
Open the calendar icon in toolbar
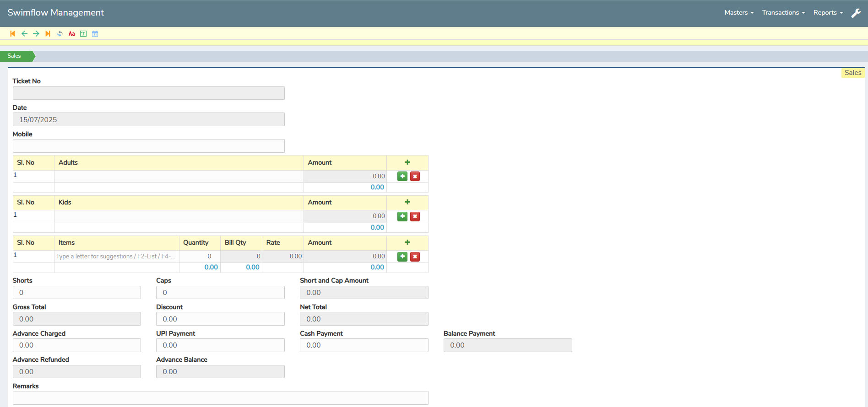95,34
